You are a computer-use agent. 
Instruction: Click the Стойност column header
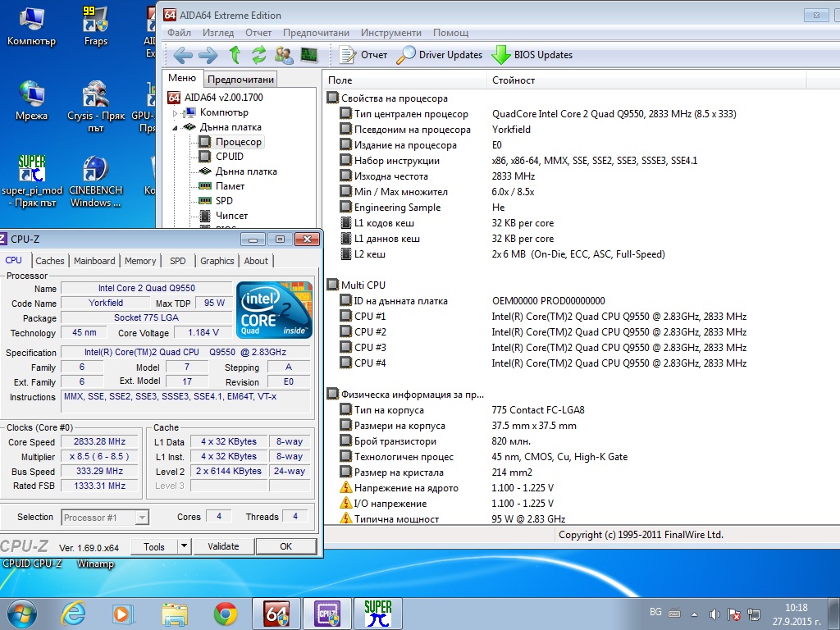(x=646, y=80)
